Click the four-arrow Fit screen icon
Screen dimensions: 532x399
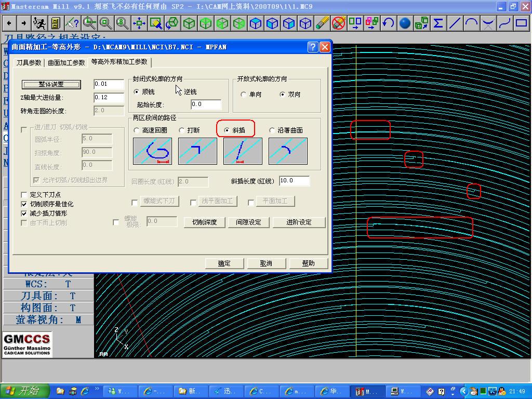(139, 23)
